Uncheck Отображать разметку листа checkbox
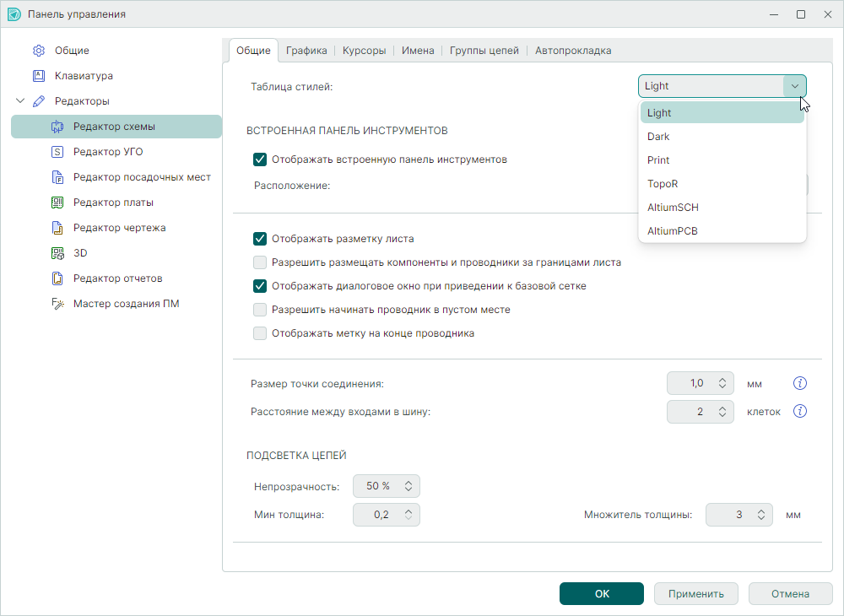Screen dimensions: 844x616 pos(260,239)
